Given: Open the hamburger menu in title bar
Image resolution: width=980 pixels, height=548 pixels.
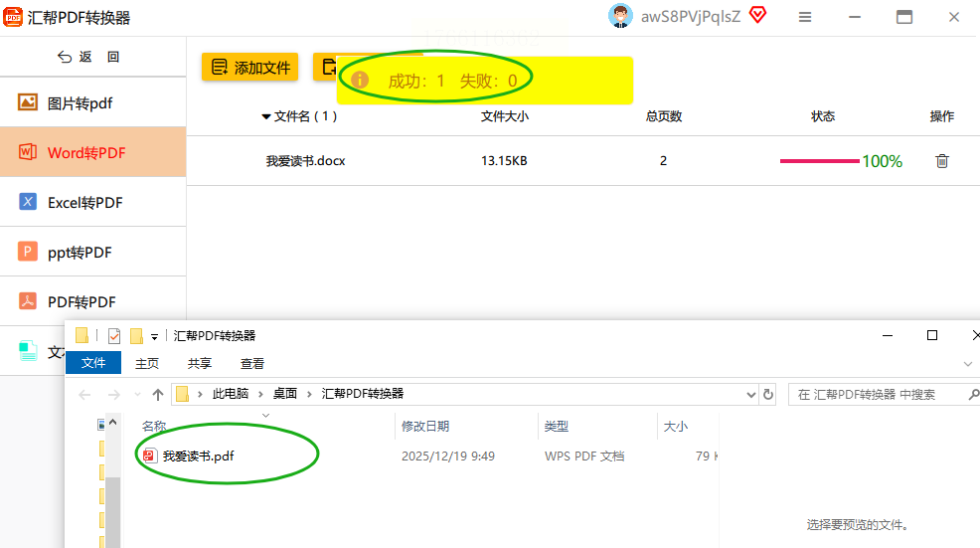Looking at the screenshot, I should [x=805, y=18].
